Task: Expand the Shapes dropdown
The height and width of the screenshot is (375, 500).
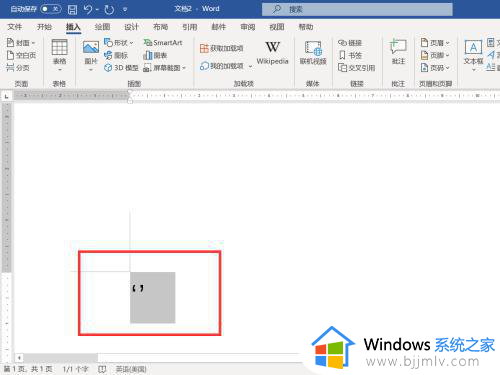Action: (131, 43)
